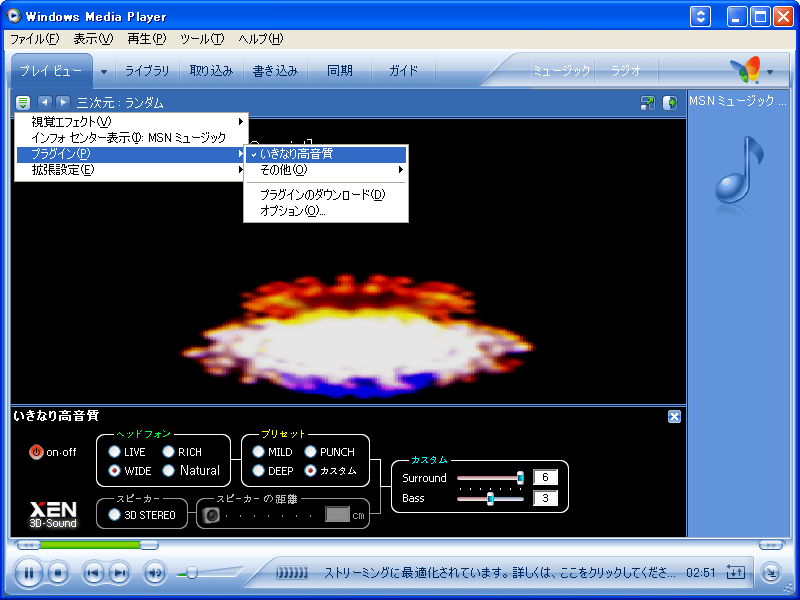
Task: Click インフォ センター表示 MSN ミュージック menu item
Action: click(x=131, y=137)
